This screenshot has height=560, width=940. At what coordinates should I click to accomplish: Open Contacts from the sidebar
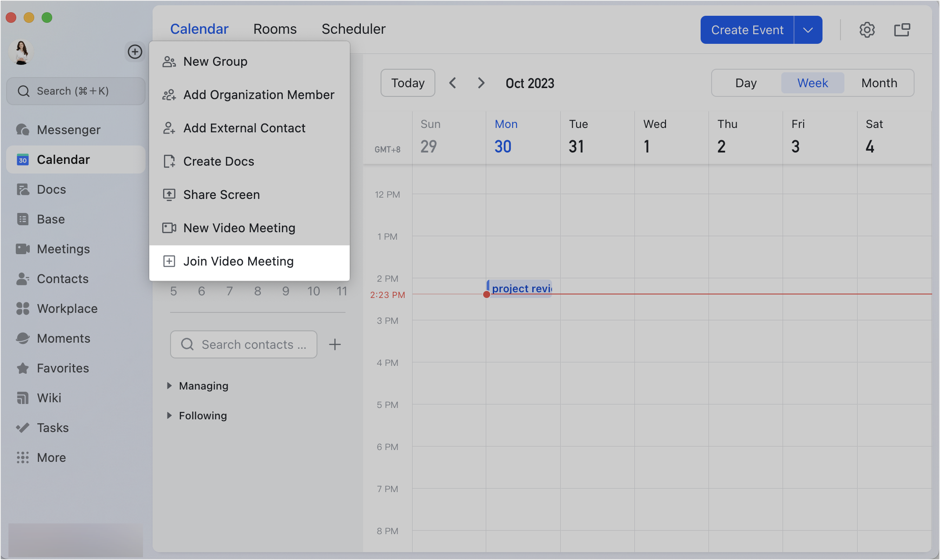[x=62, y=278]
